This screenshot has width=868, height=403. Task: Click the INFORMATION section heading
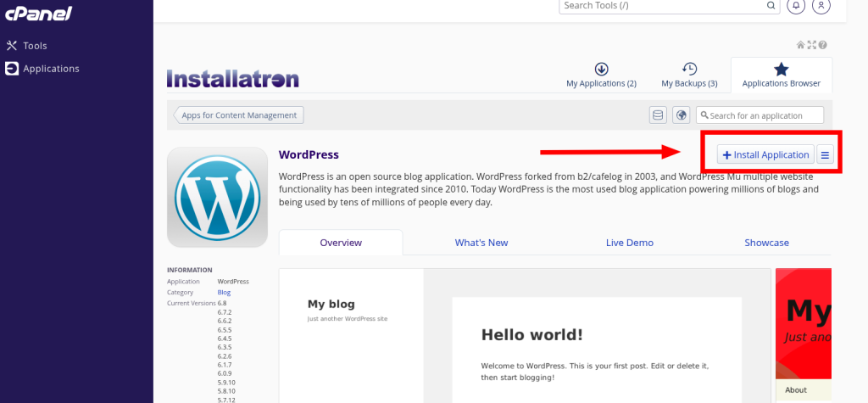189,270
